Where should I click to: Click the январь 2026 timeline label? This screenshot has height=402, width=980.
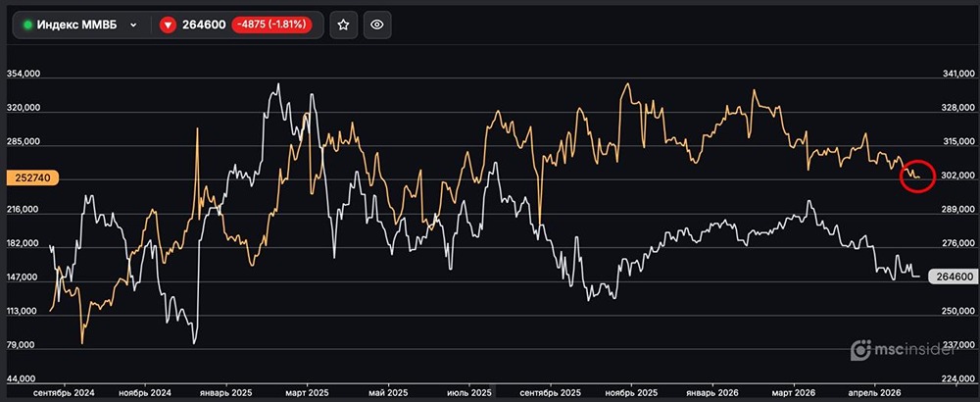pyautogui.click(x=711, y=393)
